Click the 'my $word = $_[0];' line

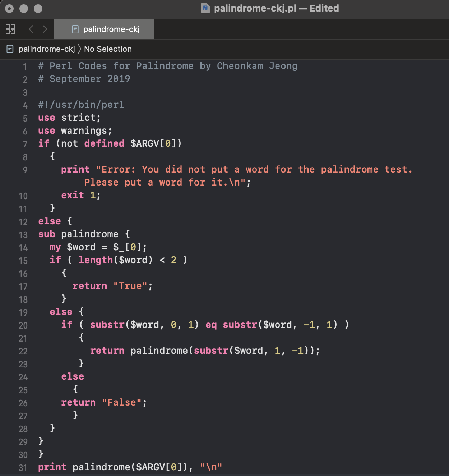point(98,247)
